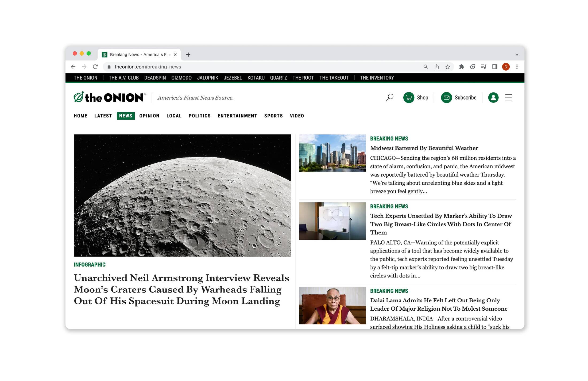Click the round extension icon beside puzzle piece
This screenshot has height=381, width=588.
[x=473, y=67]
